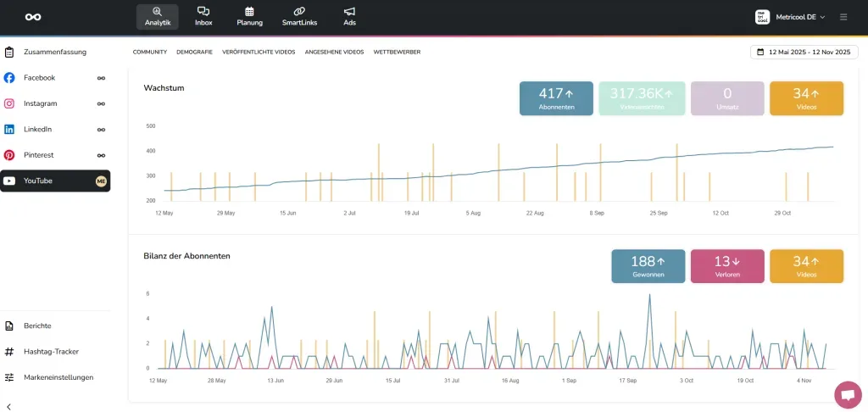Screen dimensions: 868x412
Task: Open the Inbox section
Action: coord(203,17)
